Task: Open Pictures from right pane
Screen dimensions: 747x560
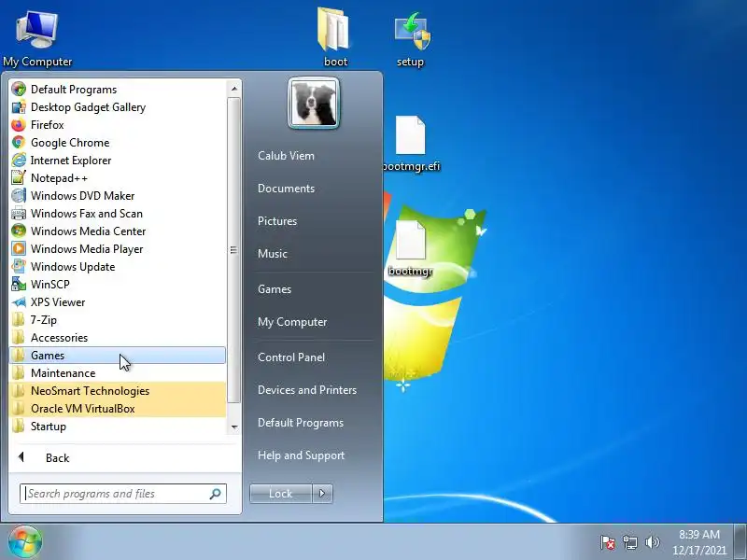Action: [x=277, y=221]
